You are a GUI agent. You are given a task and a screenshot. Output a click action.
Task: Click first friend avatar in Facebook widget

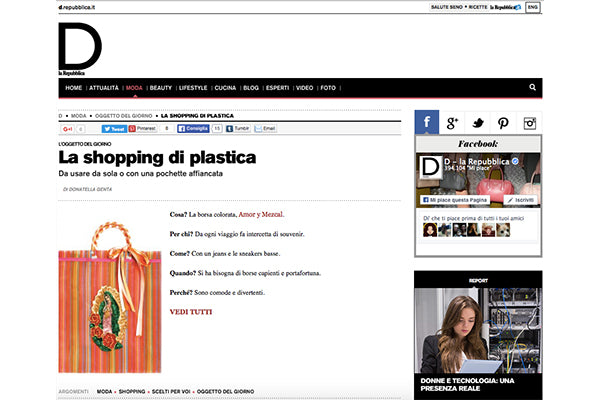(x=430, y=230)
